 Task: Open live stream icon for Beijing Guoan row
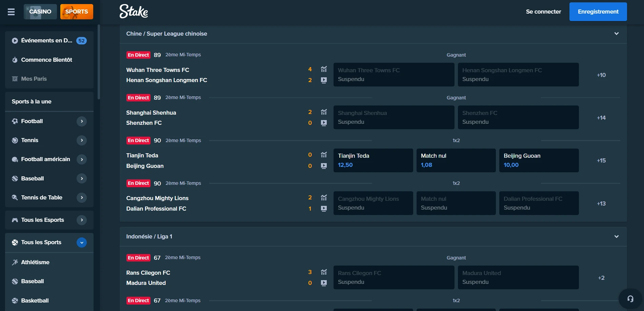(324, 166)
